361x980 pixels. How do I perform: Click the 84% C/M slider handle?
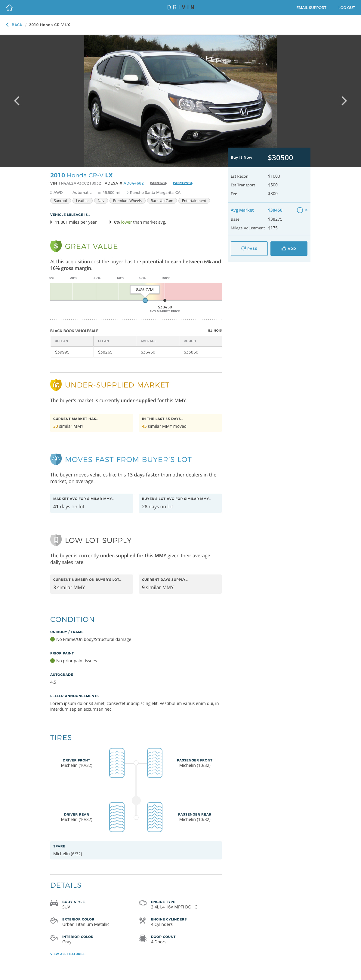tap(145, 301)
